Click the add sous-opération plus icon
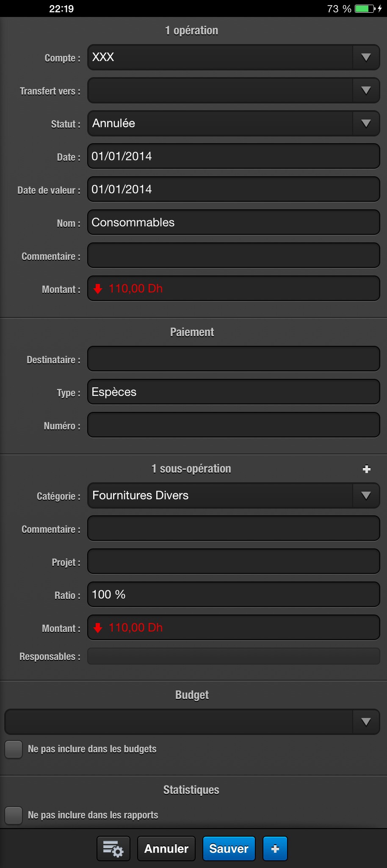 tap(367, 469)
